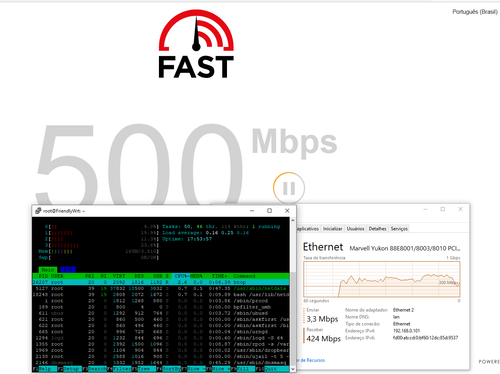Click the 3,3 Mbps send value

pos(322,319)
